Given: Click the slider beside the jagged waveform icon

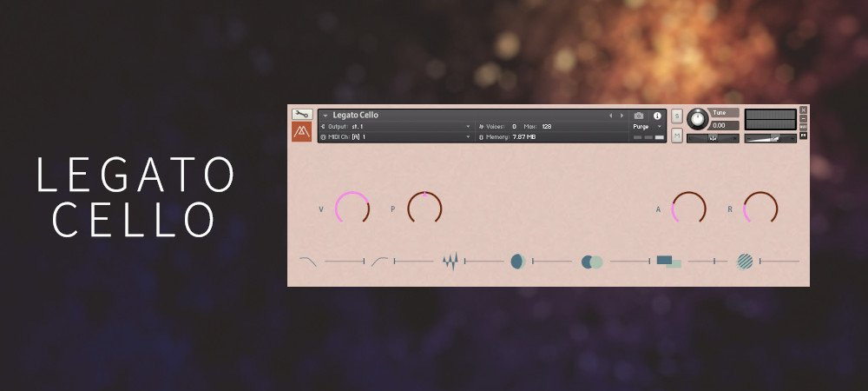Looking at the screenshot, I should click(483, 261).
